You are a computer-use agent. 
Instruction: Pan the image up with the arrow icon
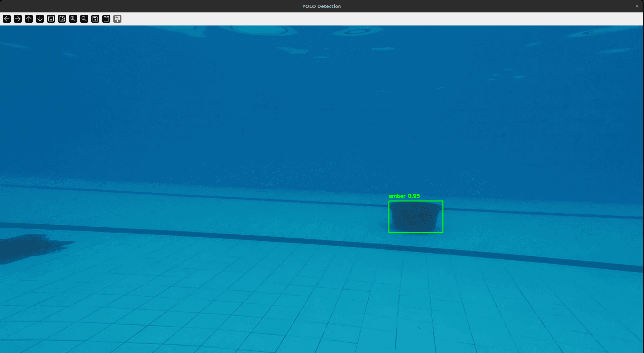[29, 19]
